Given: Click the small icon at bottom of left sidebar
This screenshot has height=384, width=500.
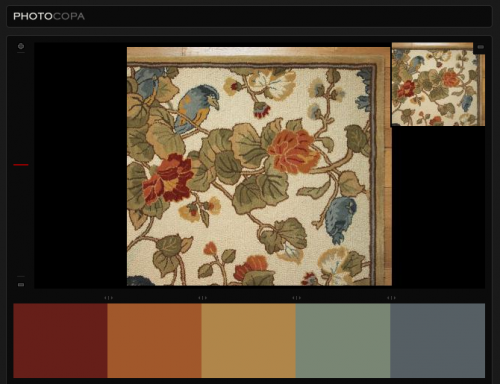Looking at the screenshot, I should pyautogui.click(x=21, y=285).
